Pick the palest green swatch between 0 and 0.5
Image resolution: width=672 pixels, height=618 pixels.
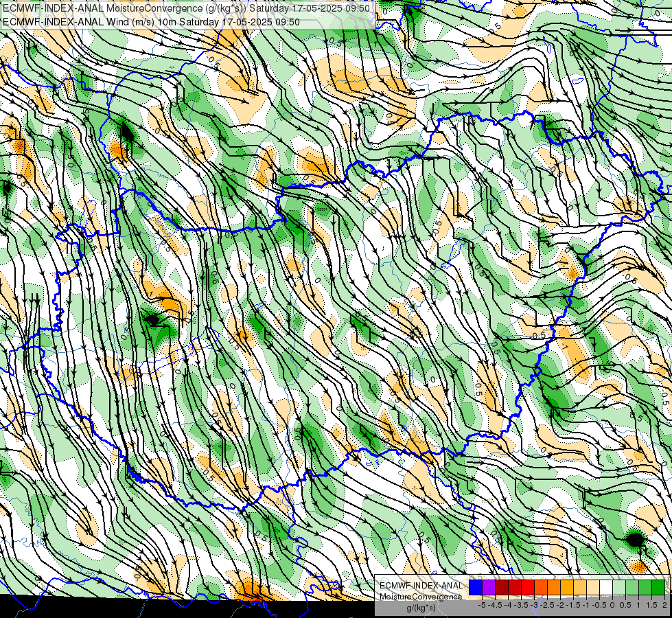619,588
